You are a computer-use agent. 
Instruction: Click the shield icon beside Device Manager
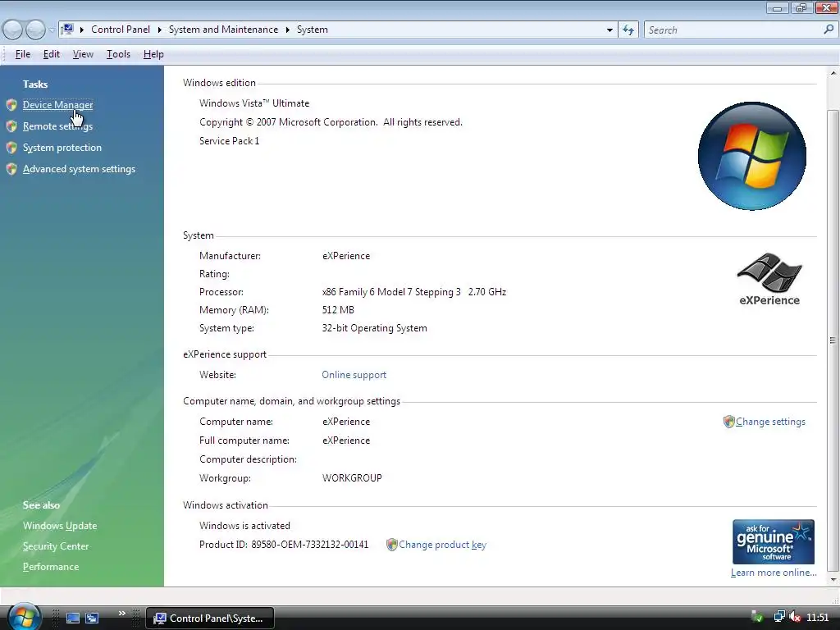[x=11, y=105]
